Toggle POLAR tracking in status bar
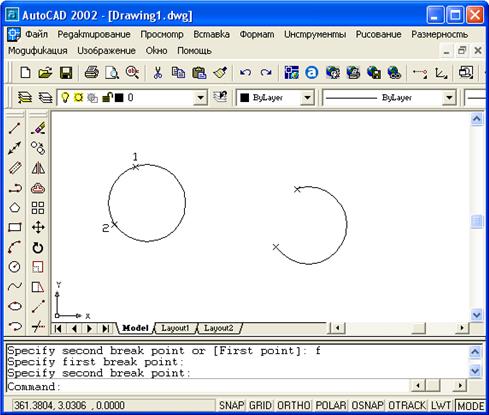The width and height of the screenshot is (489, 415). tap(331, 405)
